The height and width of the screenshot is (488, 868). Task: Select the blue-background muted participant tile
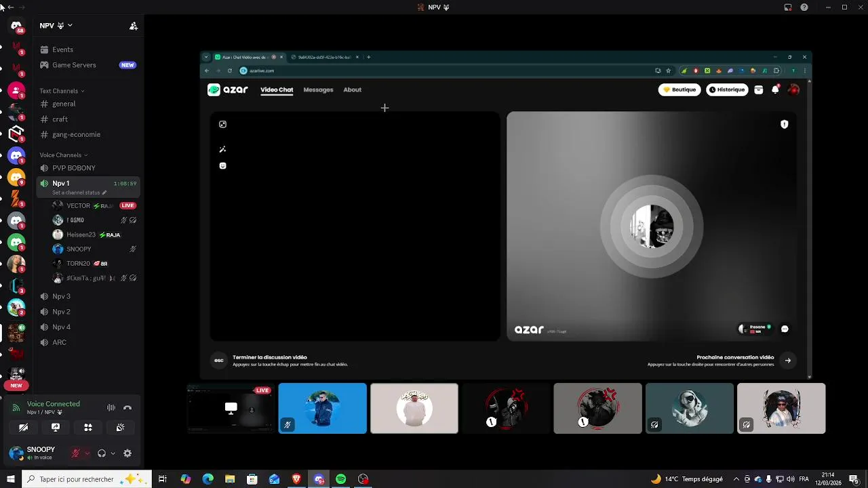pyautogui.click(x=322, y=408)
